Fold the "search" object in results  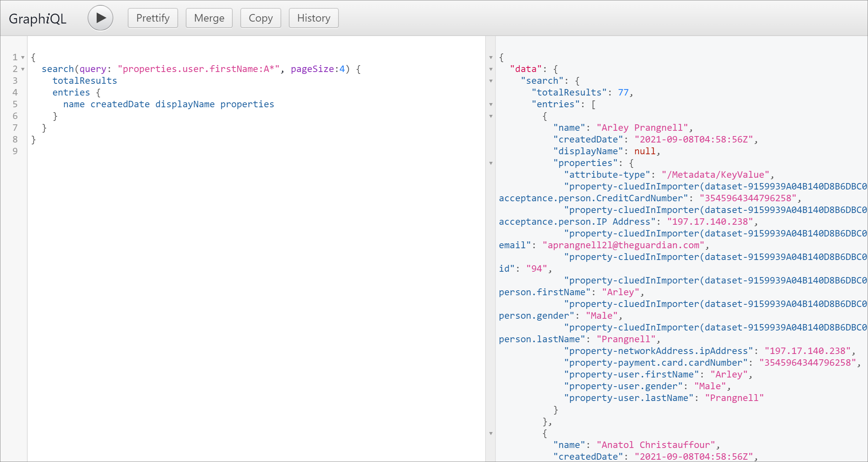[x=491, y=81]
